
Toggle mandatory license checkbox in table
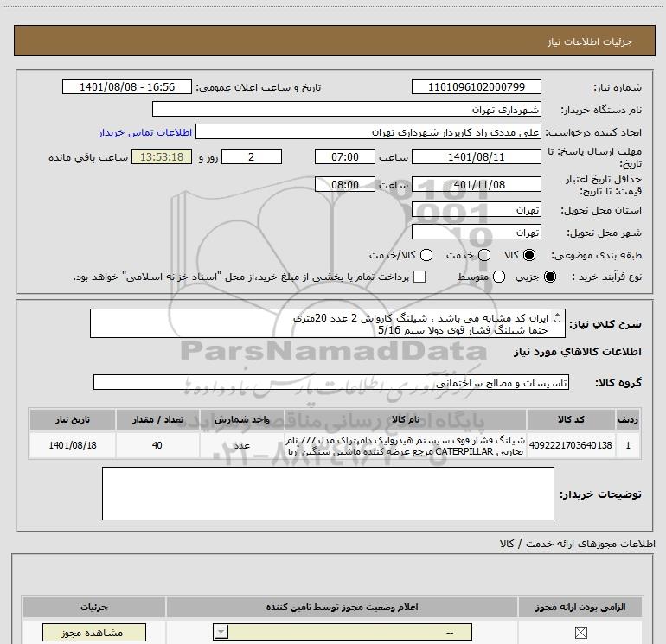pyautogui.click(x=580, y=633)
